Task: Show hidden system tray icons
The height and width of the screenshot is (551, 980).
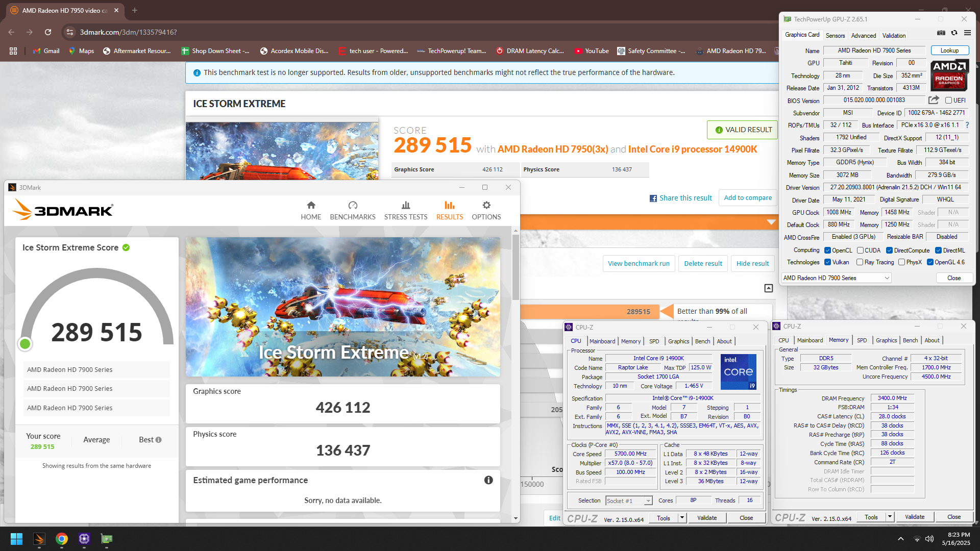Action: point(901,539)
